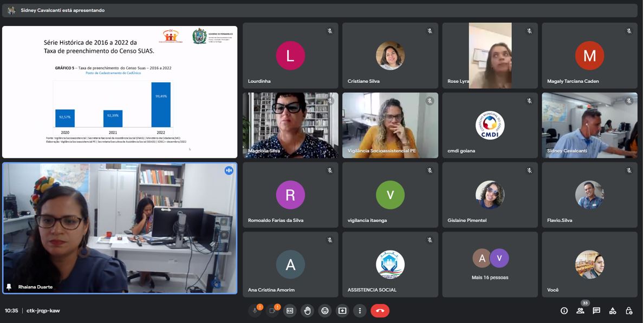The width and height of the screenshot is (644, 323).
Task: Toggle the camera button in the bottom bar
Action: click(272, 311)
